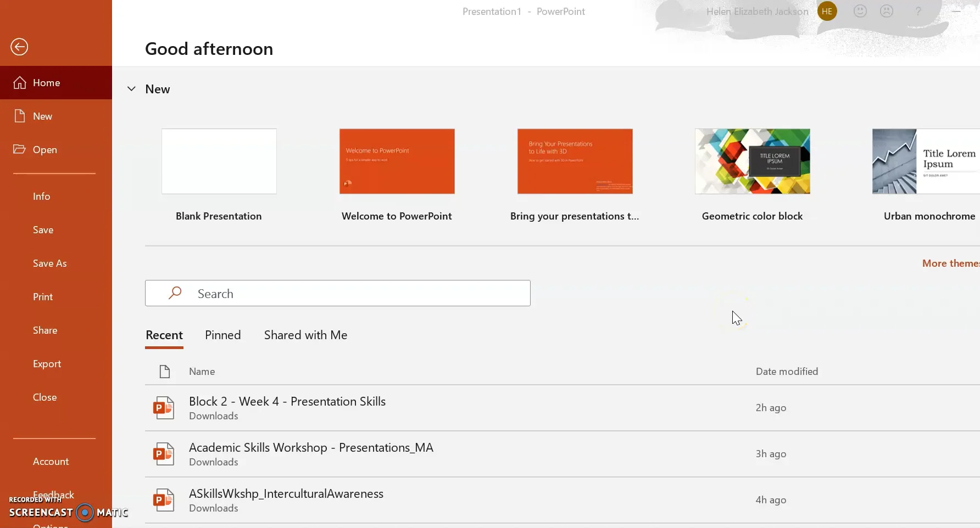Collapse the New section chevron

131,89
